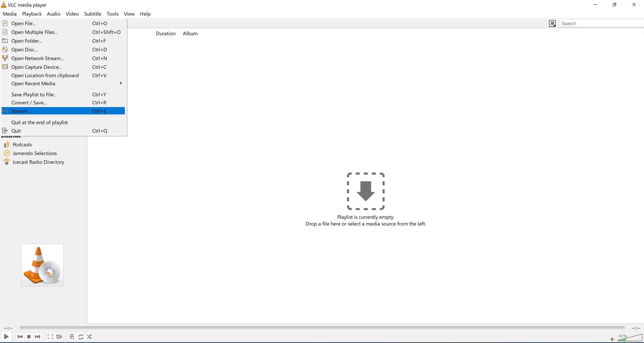Open a file via the Open File icon

(5, 23)
